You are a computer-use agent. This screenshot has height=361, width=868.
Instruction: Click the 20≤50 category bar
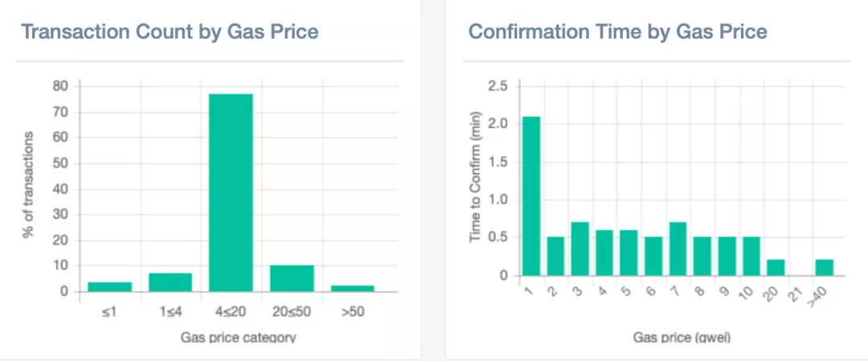click(291, 278)
